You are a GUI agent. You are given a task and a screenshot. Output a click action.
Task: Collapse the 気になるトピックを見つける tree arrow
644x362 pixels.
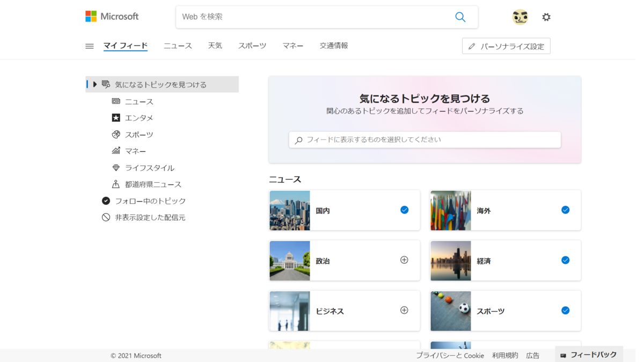pyautogui.click(x=95, y=84)
